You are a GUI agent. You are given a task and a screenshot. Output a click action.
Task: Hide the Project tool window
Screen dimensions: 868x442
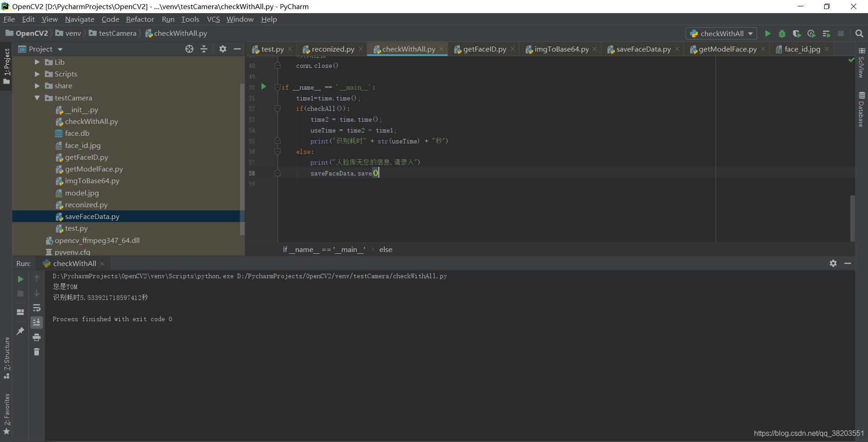tap(237, 49)
